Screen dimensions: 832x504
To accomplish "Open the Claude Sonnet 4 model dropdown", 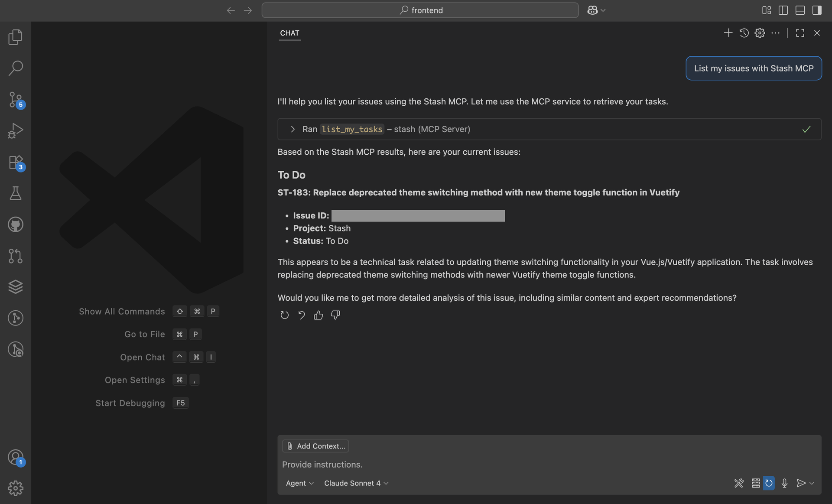I will click(356, 483).
